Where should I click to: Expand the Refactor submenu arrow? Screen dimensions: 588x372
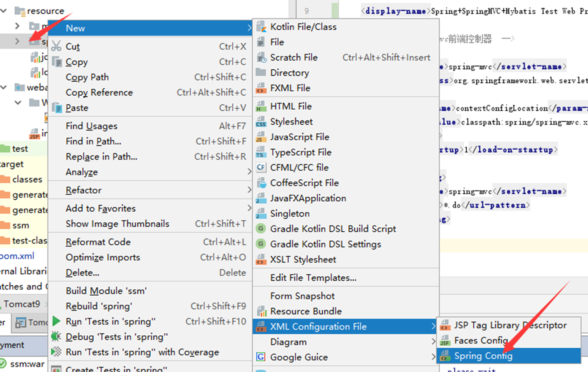[249, 190]
